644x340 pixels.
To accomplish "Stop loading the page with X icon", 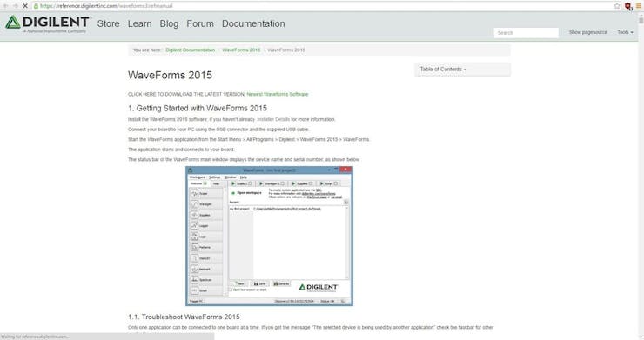I will click(25, 6).
